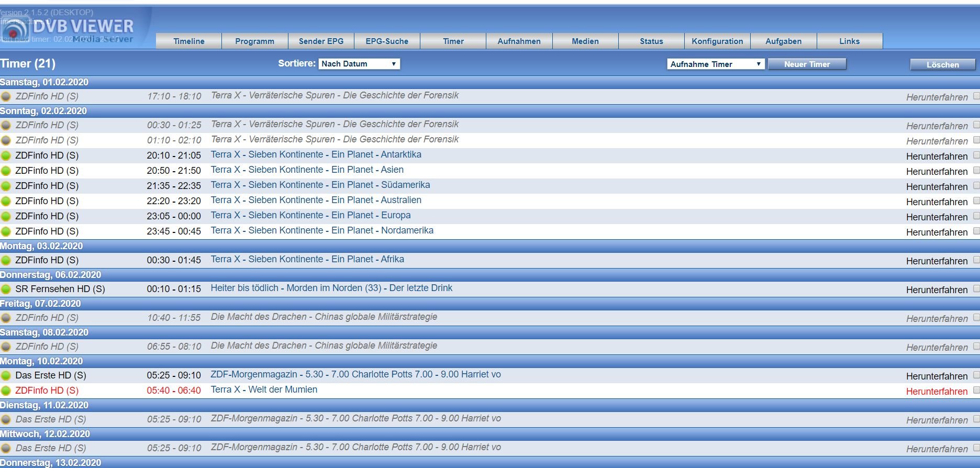
Task: Select checkbox for Der letzte Drink timer
Action: [x=976, y=289]
